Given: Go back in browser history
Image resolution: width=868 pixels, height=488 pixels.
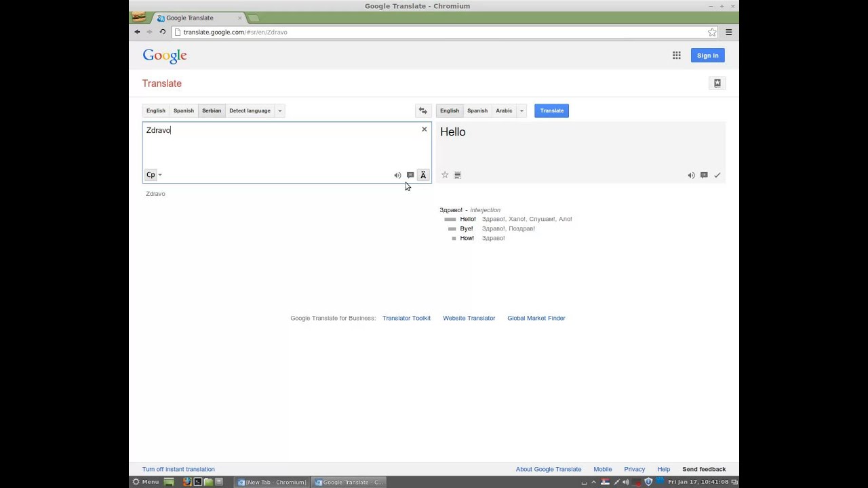Looking at the screenshot, I should point(137,32).
